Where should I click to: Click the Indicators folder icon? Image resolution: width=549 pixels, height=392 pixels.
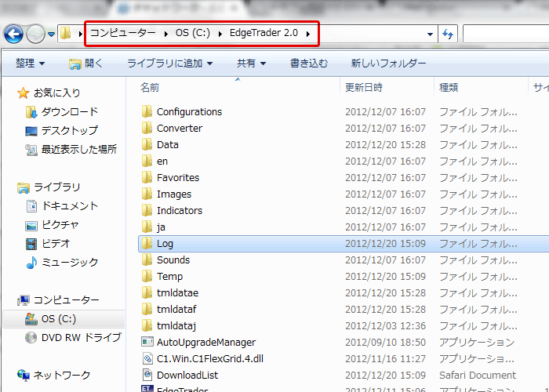coord(147,210)
